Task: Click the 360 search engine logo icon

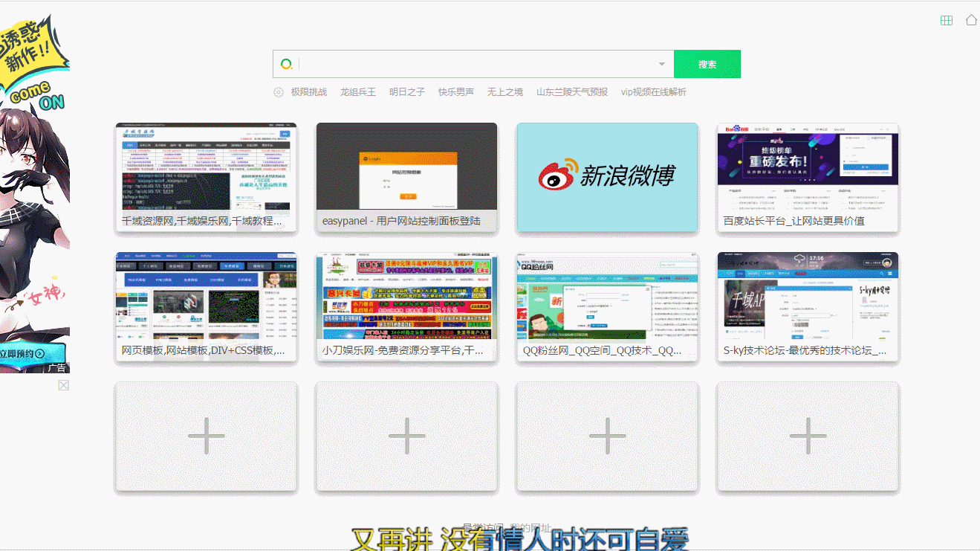Action: 286,65
